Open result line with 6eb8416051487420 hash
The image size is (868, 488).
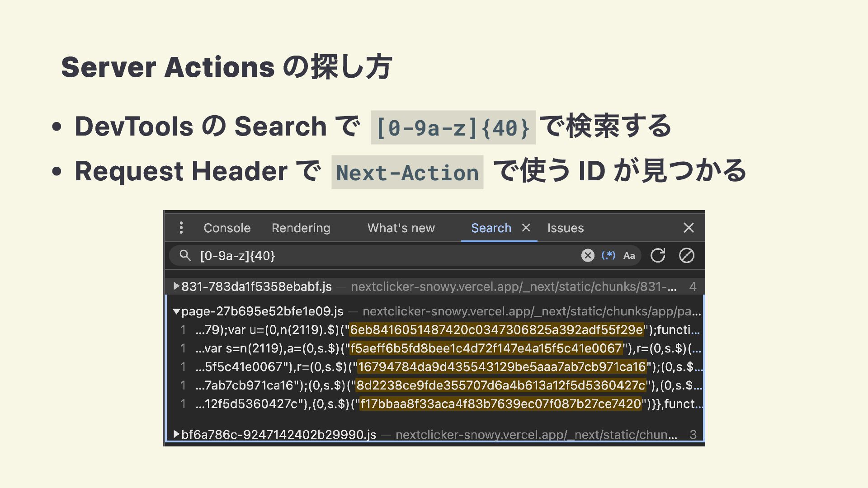[496, 330]
